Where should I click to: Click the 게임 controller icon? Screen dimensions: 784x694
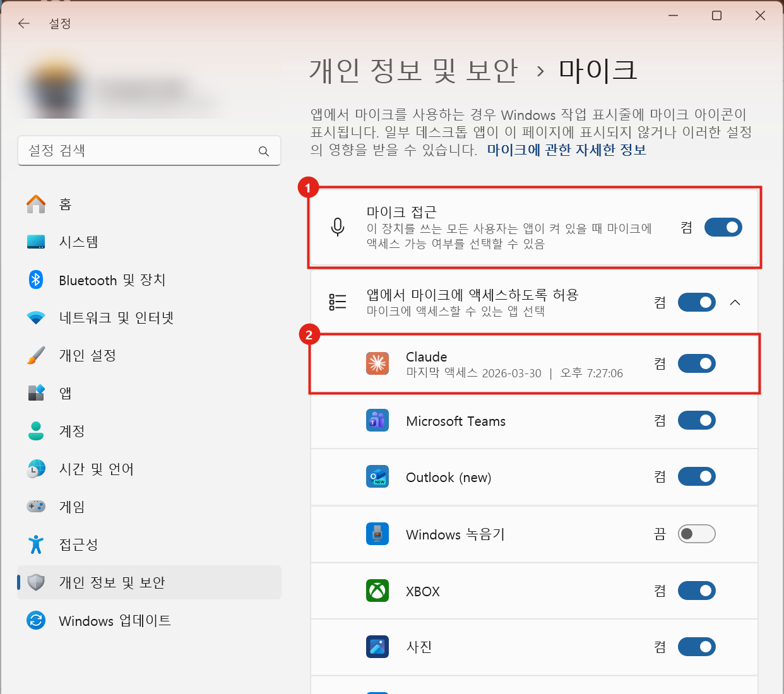(36, 506)
